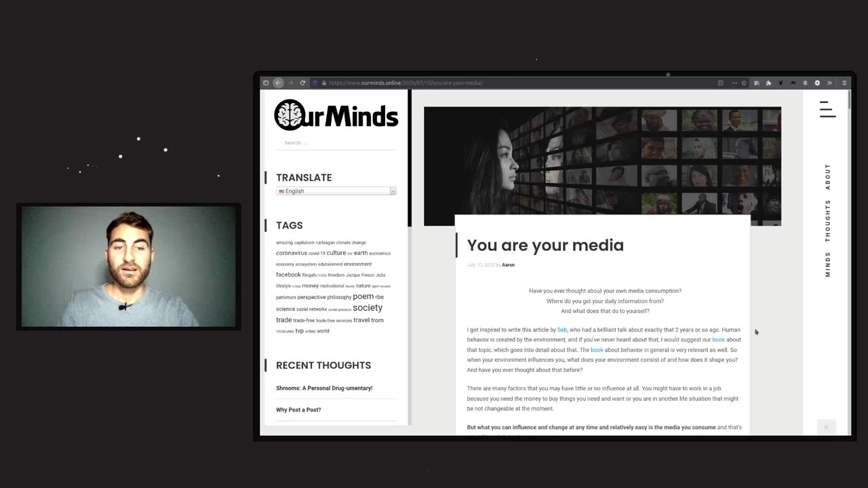Choose the 'tvp' tag
Image resolution: width=868 pixels, height=488 pixels.
pyautogui.click(x=299, y=331)
